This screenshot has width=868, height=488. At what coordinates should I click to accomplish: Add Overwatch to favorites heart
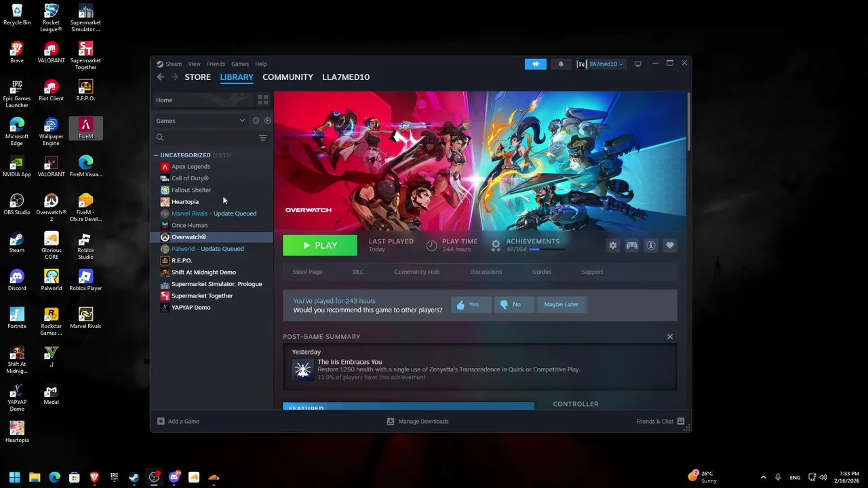pos(670,245)
